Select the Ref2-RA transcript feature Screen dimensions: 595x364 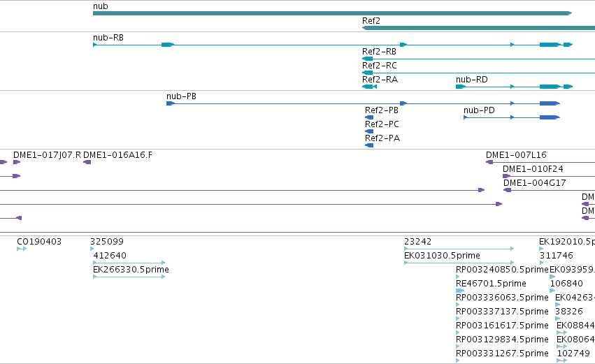(x=369, y=87)
